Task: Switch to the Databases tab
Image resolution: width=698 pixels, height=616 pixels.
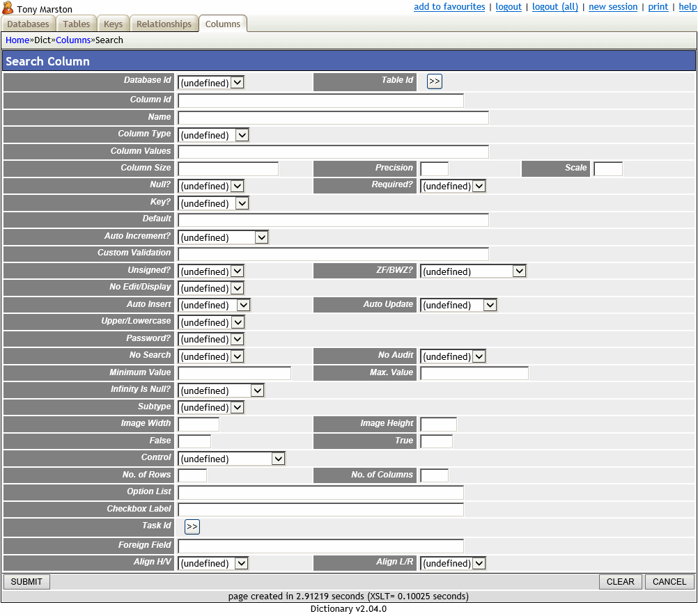Action: (x=28, y=23)
